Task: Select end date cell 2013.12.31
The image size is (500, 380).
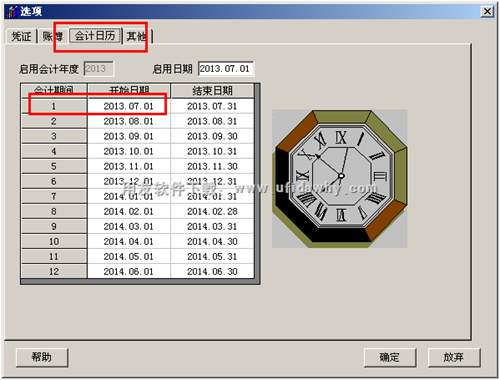Action: [x=212, y=181]
